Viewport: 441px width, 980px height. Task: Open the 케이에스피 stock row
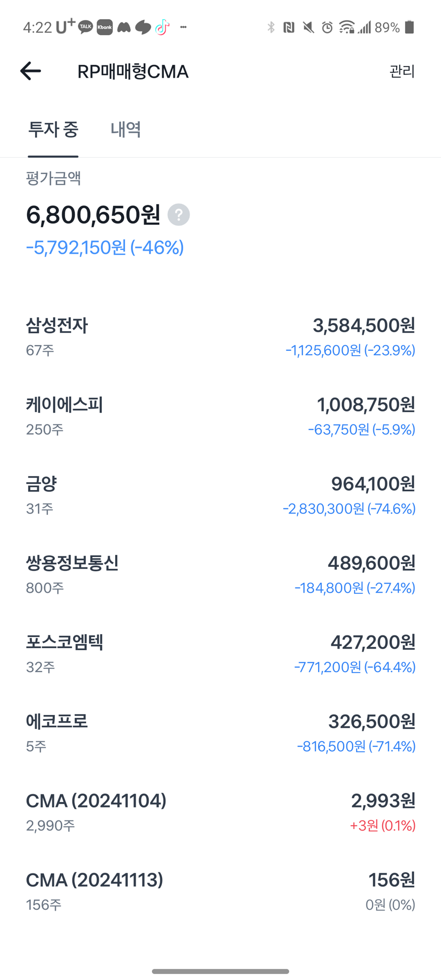pyautogui.click(x=220, y=416)
